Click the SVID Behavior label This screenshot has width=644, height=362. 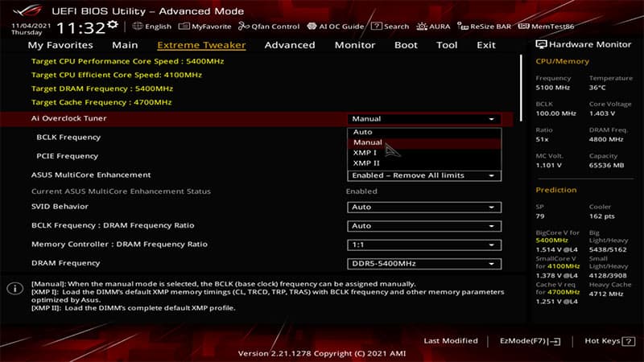click(60, 207)
